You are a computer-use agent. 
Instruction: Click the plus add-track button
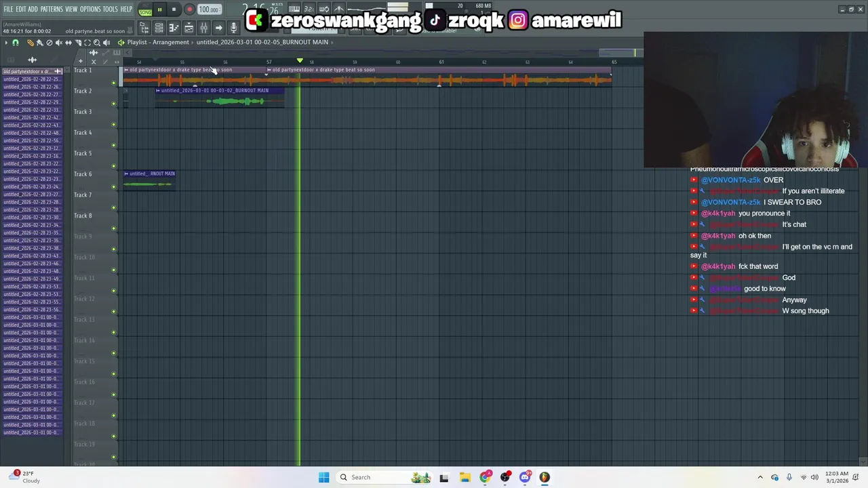[x=81, y=62]
